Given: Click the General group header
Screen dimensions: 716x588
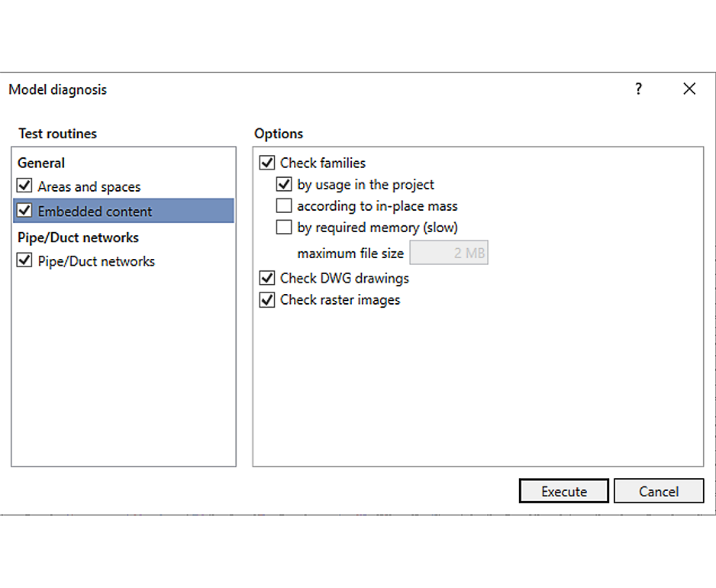Looking at the screenshot, I should 41,163.
